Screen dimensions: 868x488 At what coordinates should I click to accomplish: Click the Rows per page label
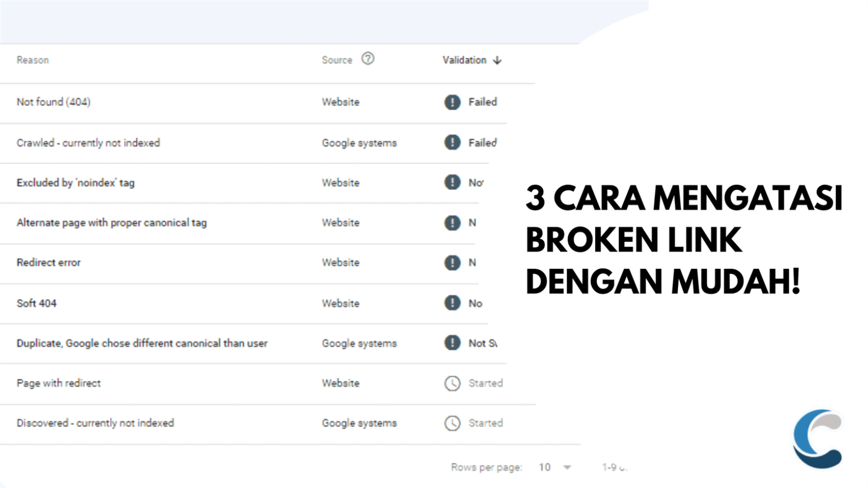487,467
